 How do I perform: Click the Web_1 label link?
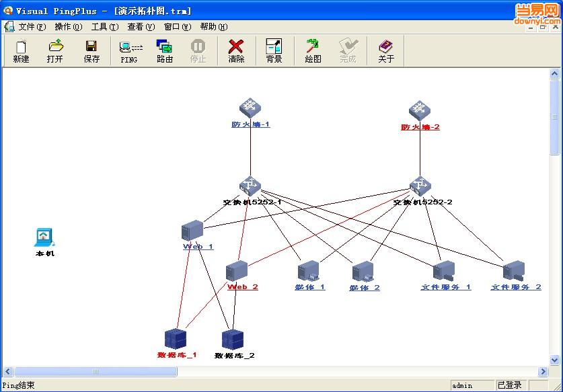[198, 247]
